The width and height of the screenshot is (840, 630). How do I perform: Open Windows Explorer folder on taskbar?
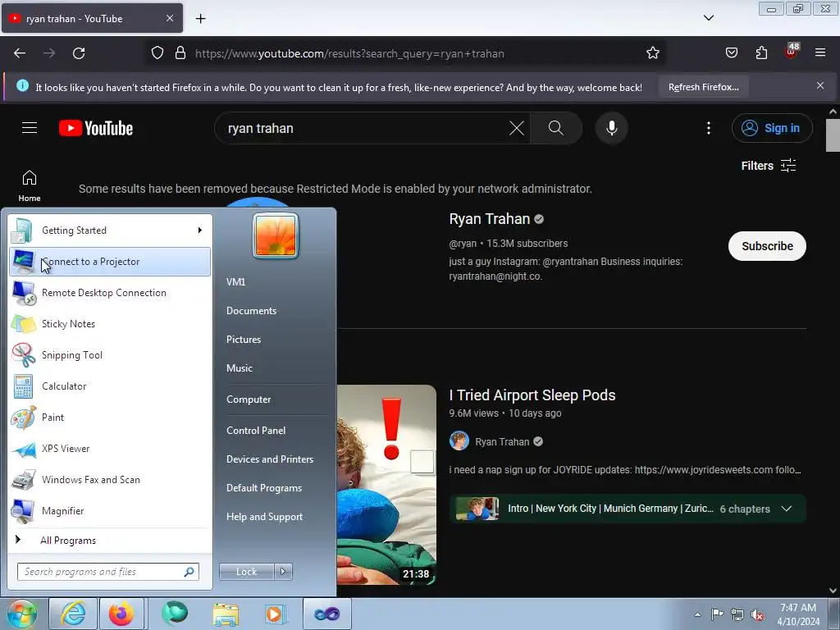(x=226, y=614)
